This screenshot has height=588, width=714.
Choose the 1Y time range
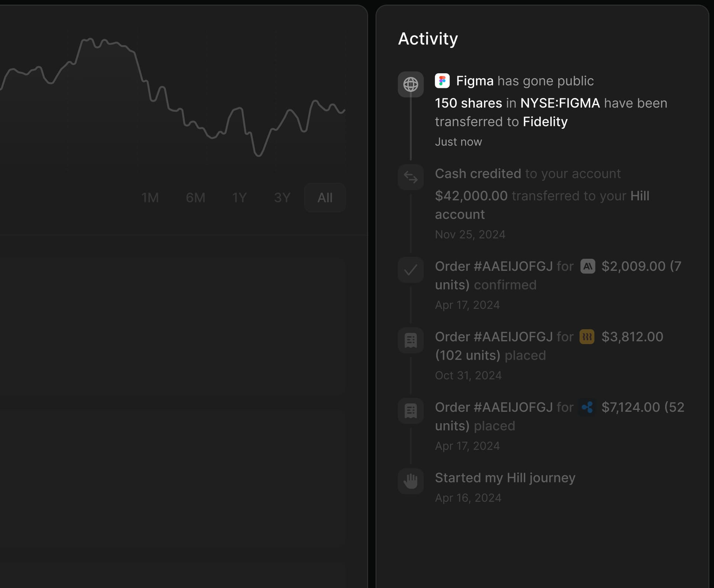(x=239, y=197)
